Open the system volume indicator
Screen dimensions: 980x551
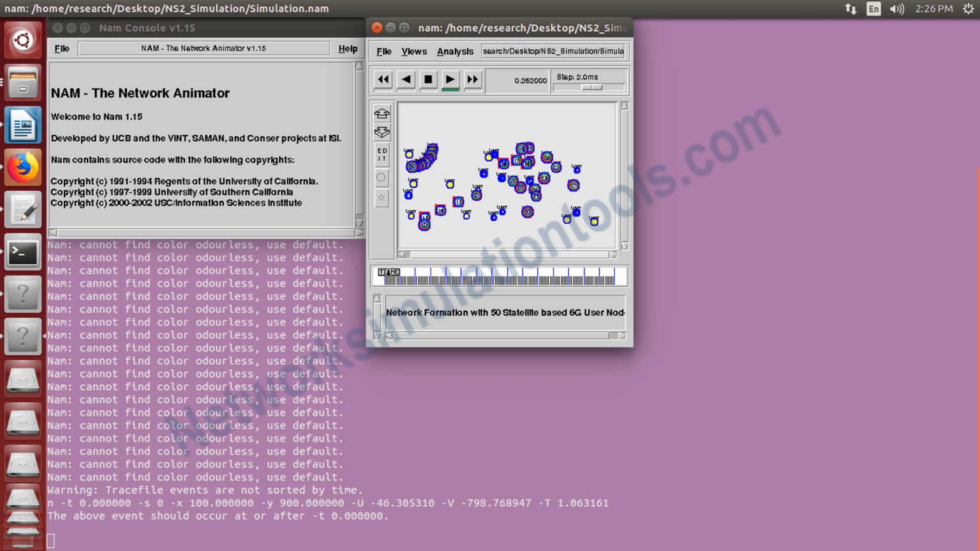coord(898,9)
